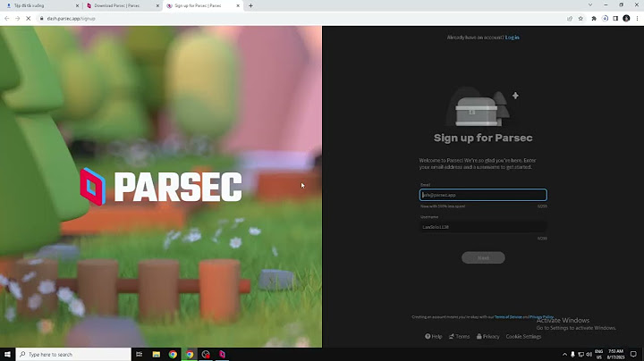Open a new browser tab

tap(250, 5)
